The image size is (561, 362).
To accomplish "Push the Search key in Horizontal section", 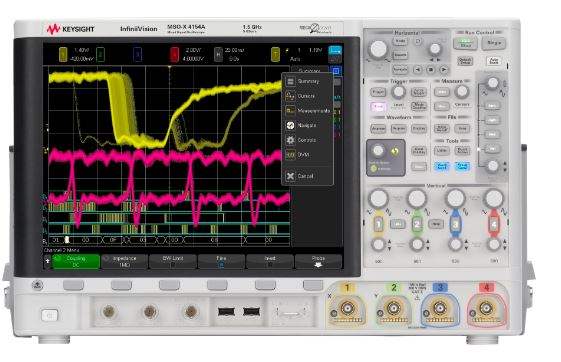I will (400, 55).
